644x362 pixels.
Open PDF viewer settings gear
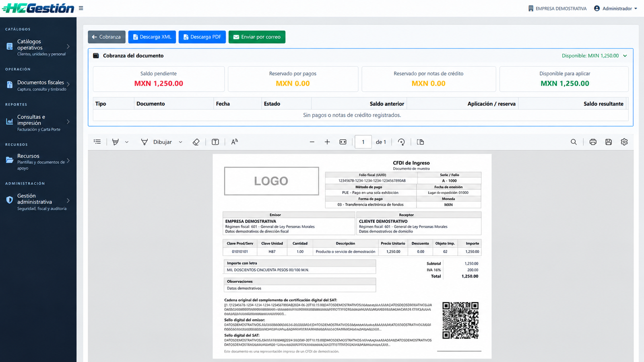click(624, 142)
